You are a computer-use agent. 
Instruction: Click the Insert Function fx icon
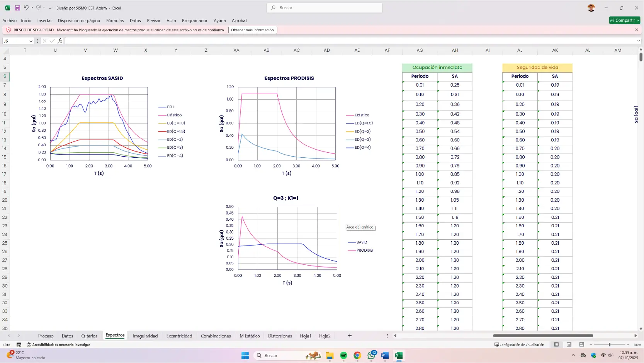pyautogui.click(x=60, y=41)
